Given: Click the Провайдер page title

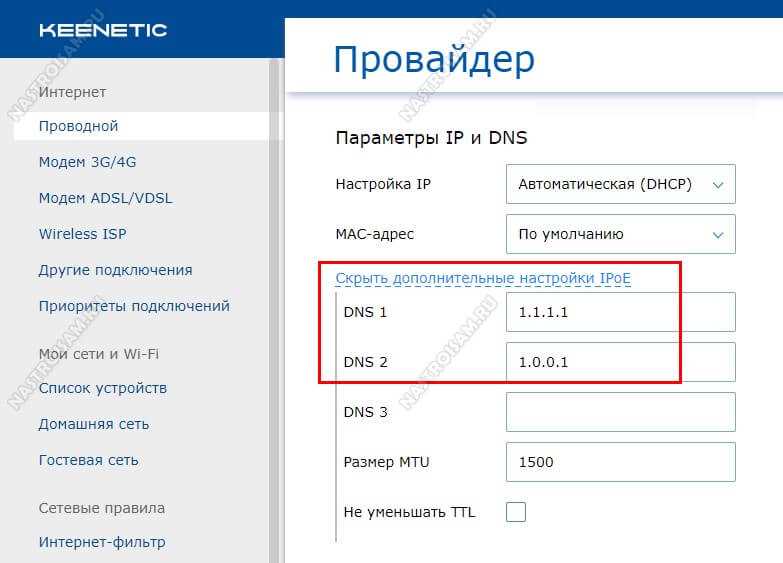Looking at the screenshot, I should coord(434,60).
